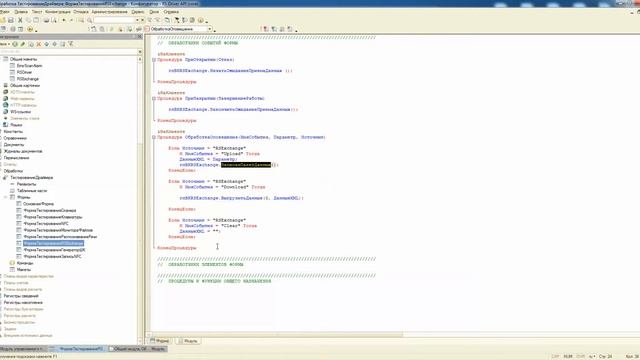Open the Сервис menu
This screenshot has width=640, height=360.
tap(138, 12)
